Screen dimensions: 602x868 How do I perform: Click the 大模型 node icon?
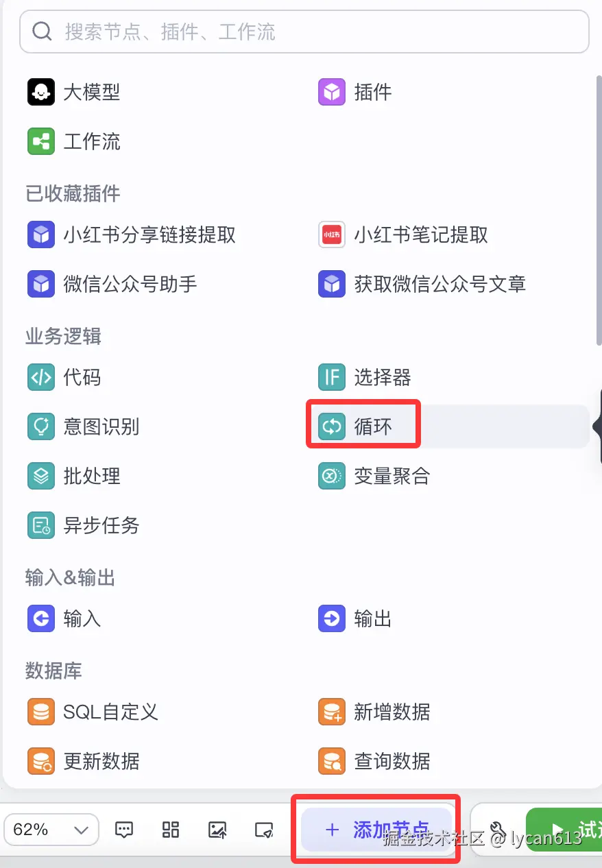(x=41, y=92)
